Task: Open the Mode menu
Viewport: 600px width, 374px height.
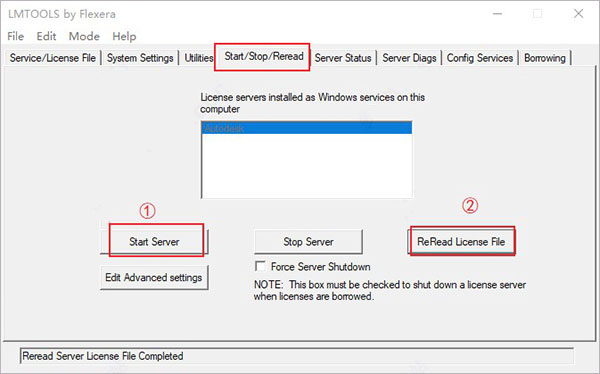Action: click(84, 36)
